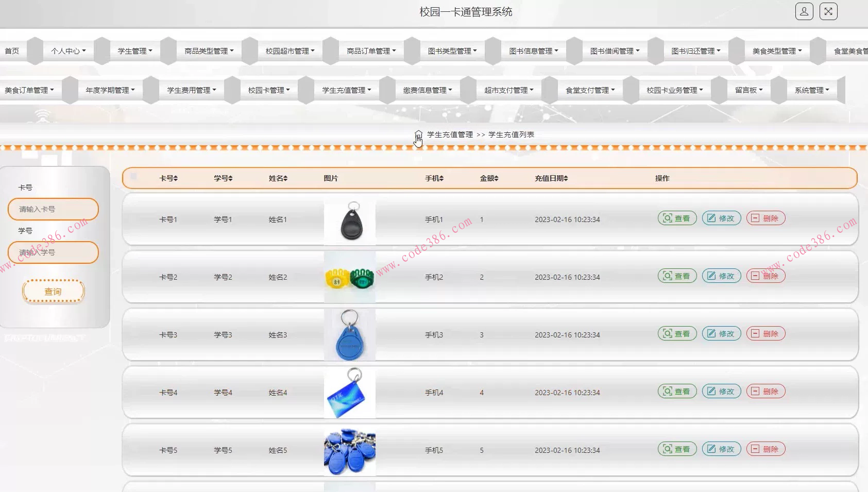Image resolution: width=868 pixels, height=492 pixels.
Task: Click the user profile icon at top right
Action: [804, 11]
